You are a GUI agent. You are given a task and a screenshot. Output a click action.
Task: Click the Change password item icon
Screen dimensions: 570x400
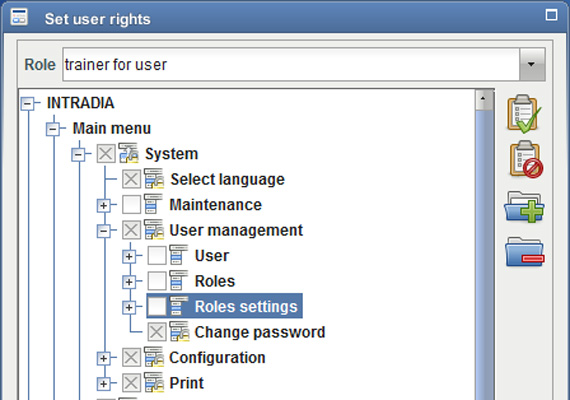point(179,332)
